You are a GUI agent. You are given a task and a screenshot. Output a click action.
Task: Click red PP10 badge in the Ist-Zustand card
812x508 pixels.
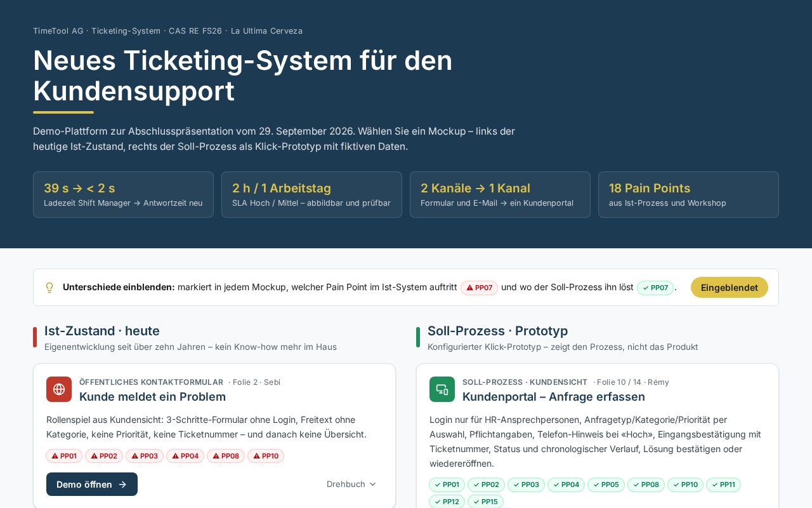(266, 456)
